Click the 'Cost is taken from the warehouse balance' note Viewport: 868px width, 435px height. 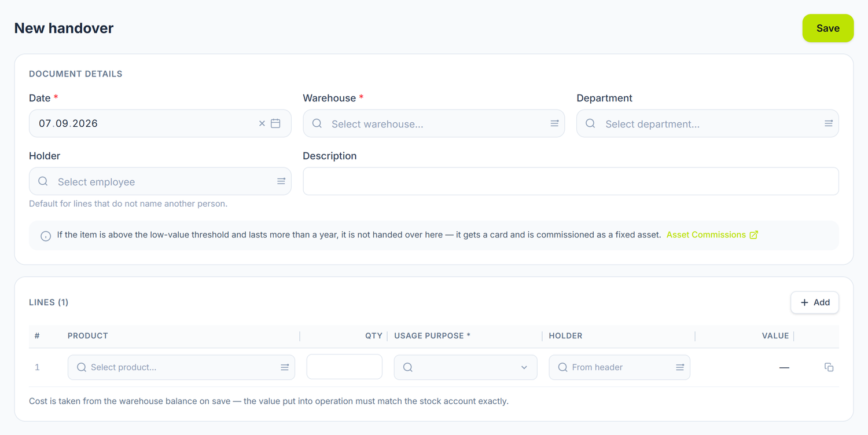pyautogui.click(x=269, y=401)
